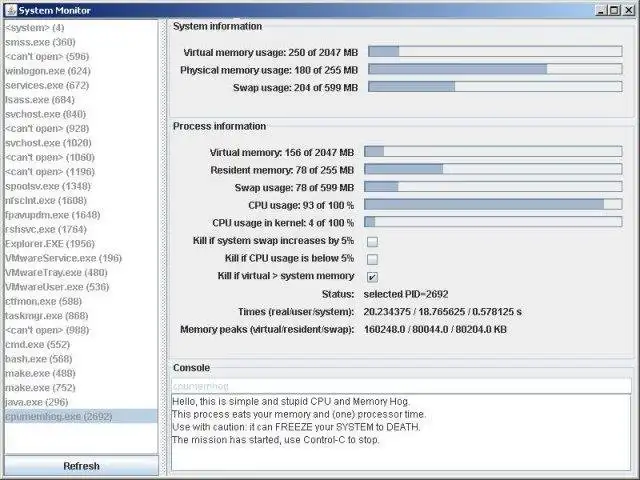Image resolution: width=640 pixels, height=480 pixels.
Task: Select lsass.exe (684) process
Action: click(x=81, y=100)
